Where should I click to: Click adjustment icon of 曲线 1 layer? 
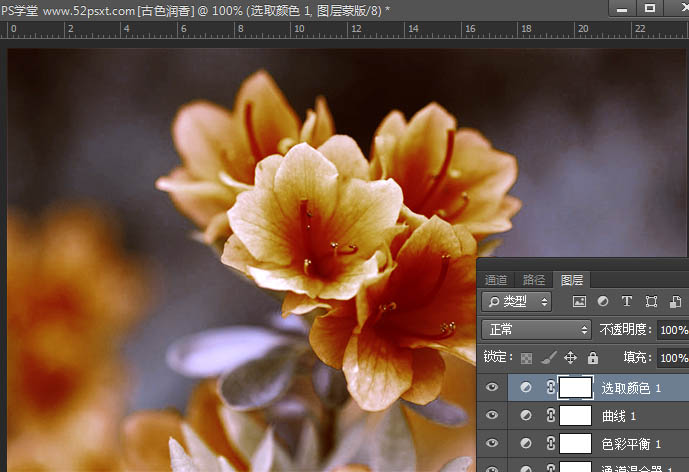[526, 415]
